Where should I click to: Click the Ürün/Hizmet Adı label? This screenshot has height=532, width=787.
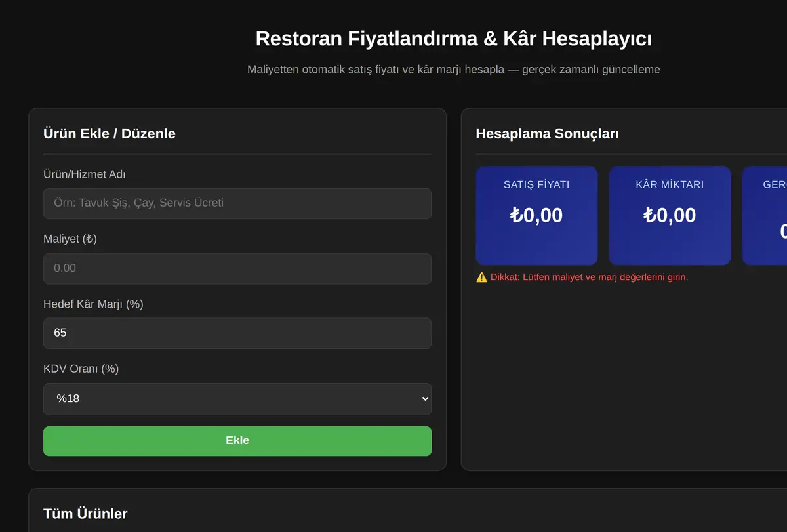pos(85,174)
